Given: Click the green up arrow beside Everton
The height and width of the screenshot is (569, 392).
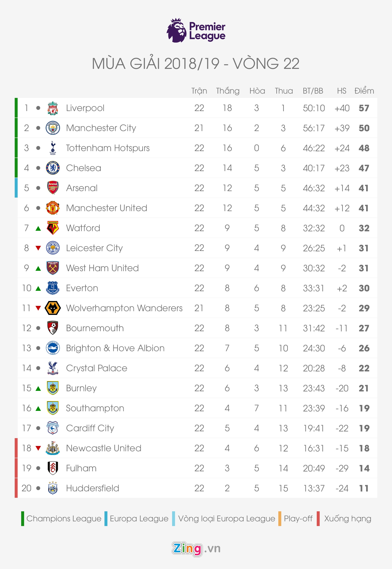Looking at the screenshot, I should pos(38,288).
